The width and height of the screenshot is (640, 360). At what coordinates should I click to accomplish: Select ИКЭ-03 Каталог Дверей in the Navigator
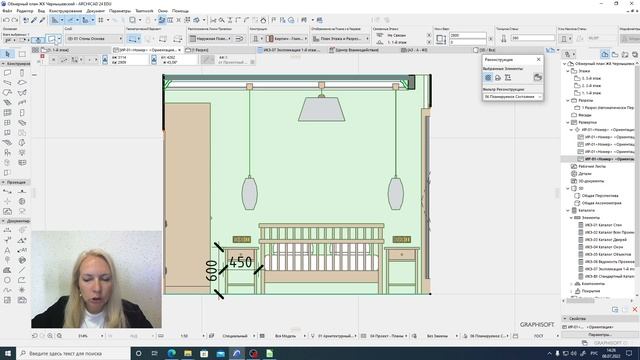tap(605, 240)
